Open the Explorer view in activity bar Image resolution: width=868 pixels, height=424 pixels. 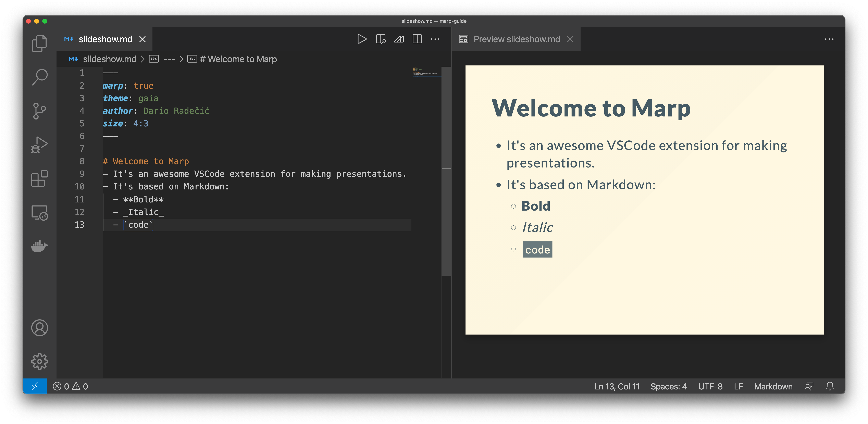[x=39, y=43]
